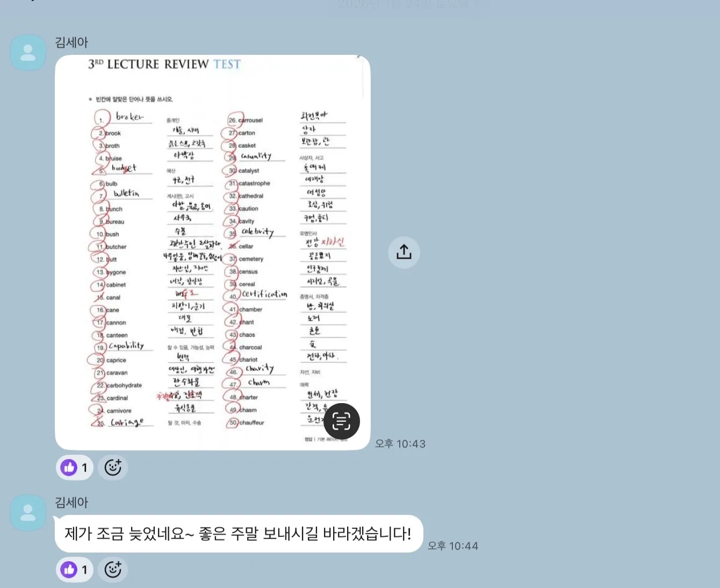Screen dimensions: 720x588
Task: Open the add-reaction smiley icon under the photo
Action: (x=113, y=468)
